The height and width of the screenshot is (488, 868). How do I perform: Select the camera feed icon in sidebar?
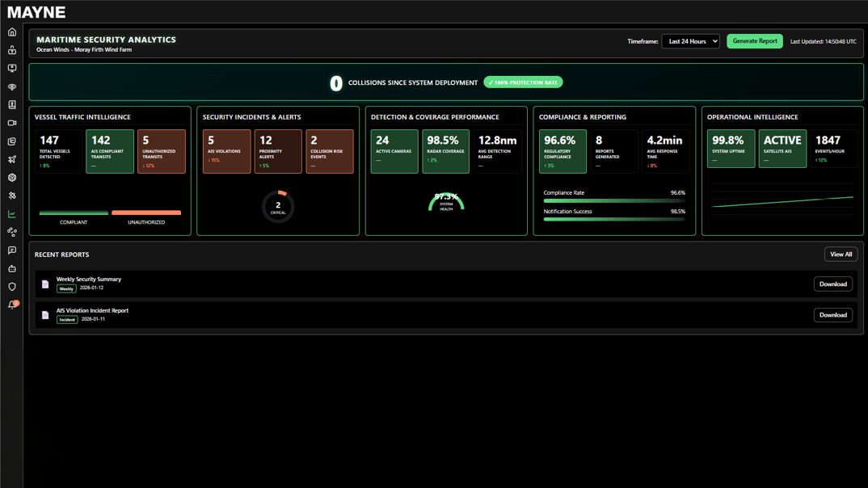[x=11, y=123]
